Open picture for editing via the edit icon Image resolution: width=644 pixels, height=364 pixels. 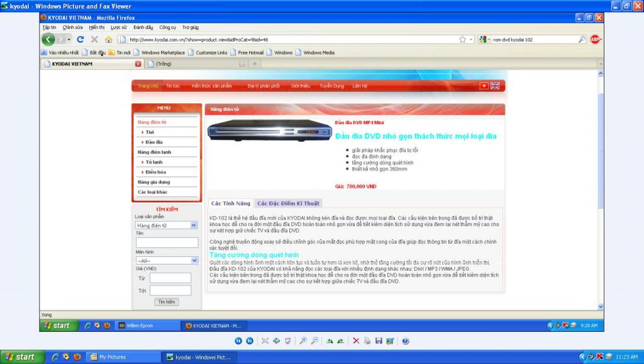[390, 341]
